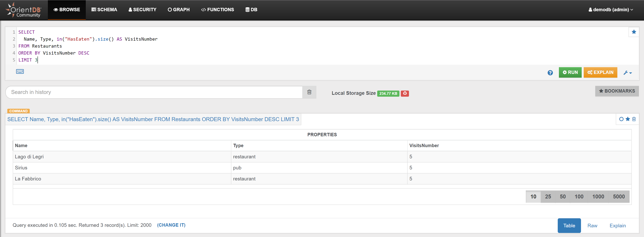Switch result view to Raw

[x=592, y=225]
